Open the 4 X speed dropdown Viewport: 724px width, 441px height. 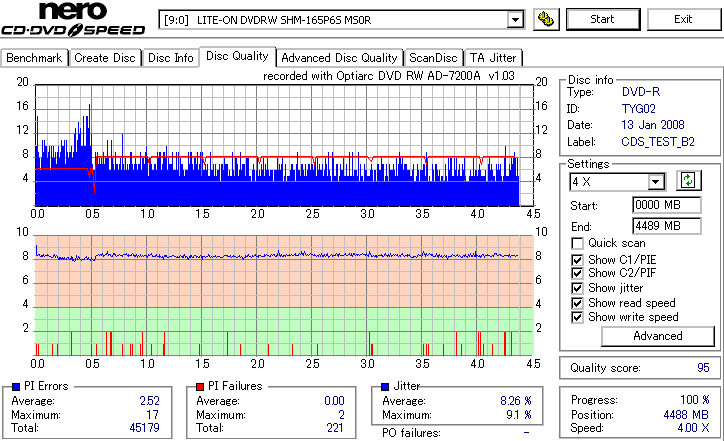(655, 182)
